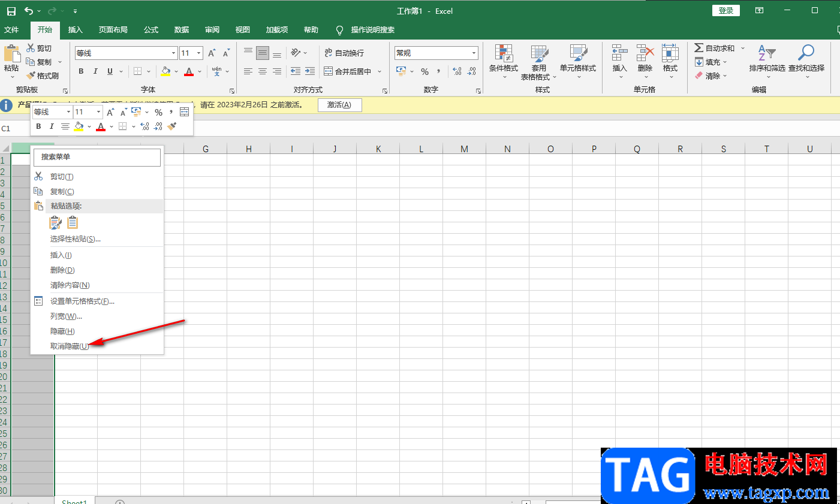Decrease decimal places in the ribbon
Screen dimensions: 840x504
pyautogui.click(x=472, y=71)
